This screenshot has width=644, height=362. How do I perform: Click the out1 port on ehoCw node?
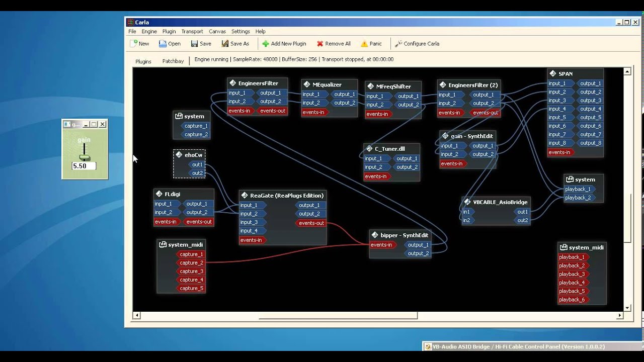(197, 165)
